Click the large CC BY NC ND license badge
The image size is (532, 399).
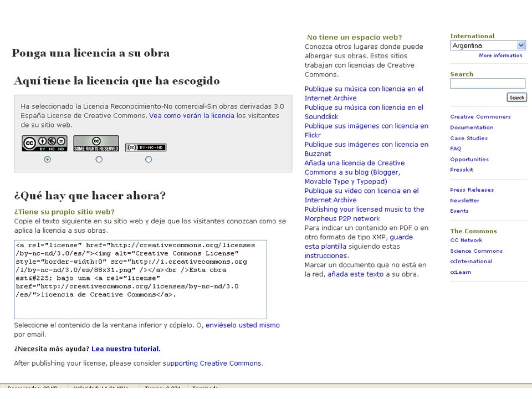pyautogui.click(x=44, y=143)
